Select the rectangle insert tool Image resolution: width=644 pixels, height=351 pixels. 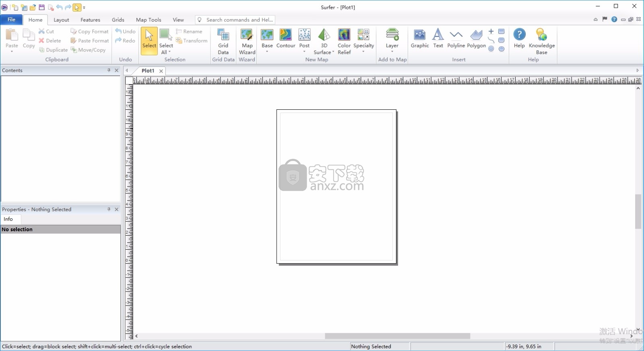[x=502, y=31]
